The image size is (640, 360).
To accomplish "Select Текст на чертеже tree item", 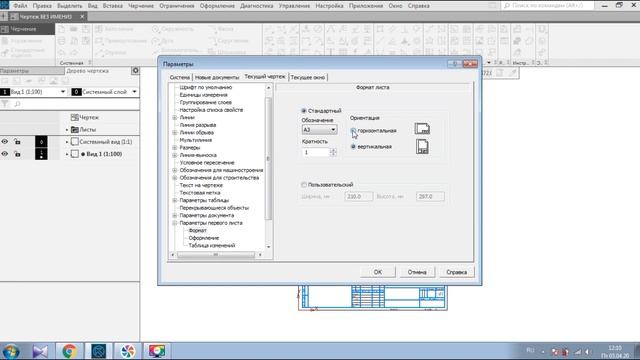I will pos(201,185).
